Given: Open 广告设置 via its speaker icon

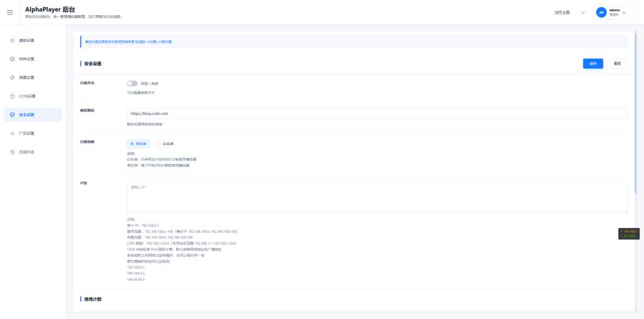Looking at the screenshot, I should [13, 133].
